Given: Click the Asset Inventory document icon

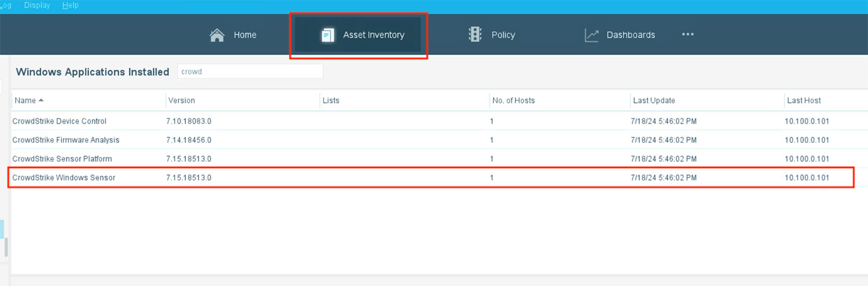Looking at the screenshot, I should tap(328, 35).
